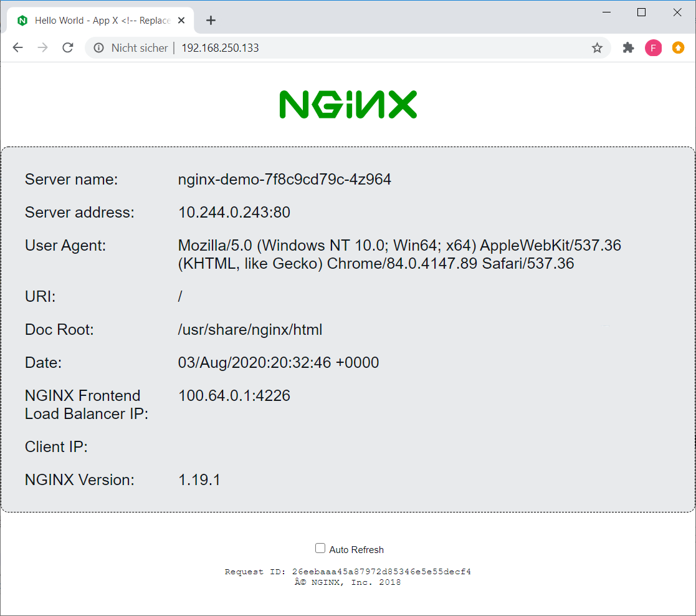The height and width of the screenshot is (616, 696).
Task: Click server name nginx-demo-7f8c9cd79c-4z964
Action: point(285,180)
